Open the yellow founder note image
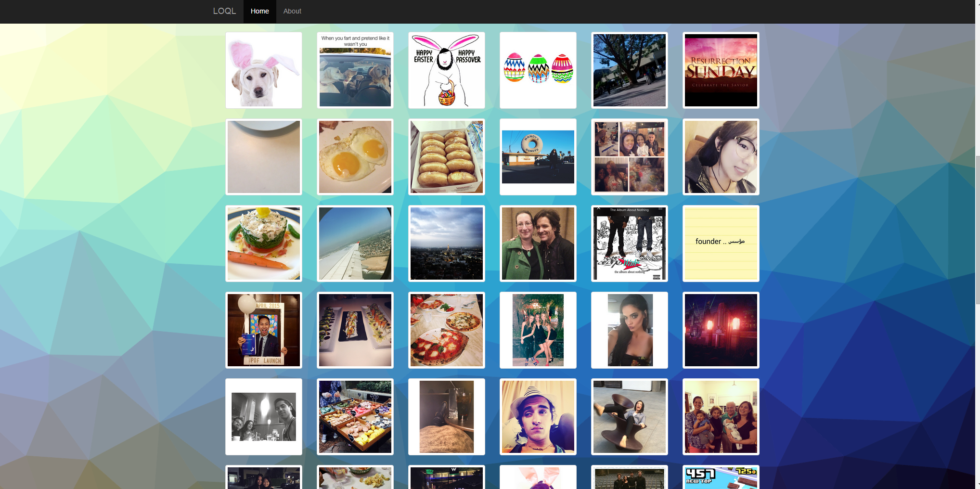Image resolution: width=980 pixels, height=489 pixels. tap(721, 244)
